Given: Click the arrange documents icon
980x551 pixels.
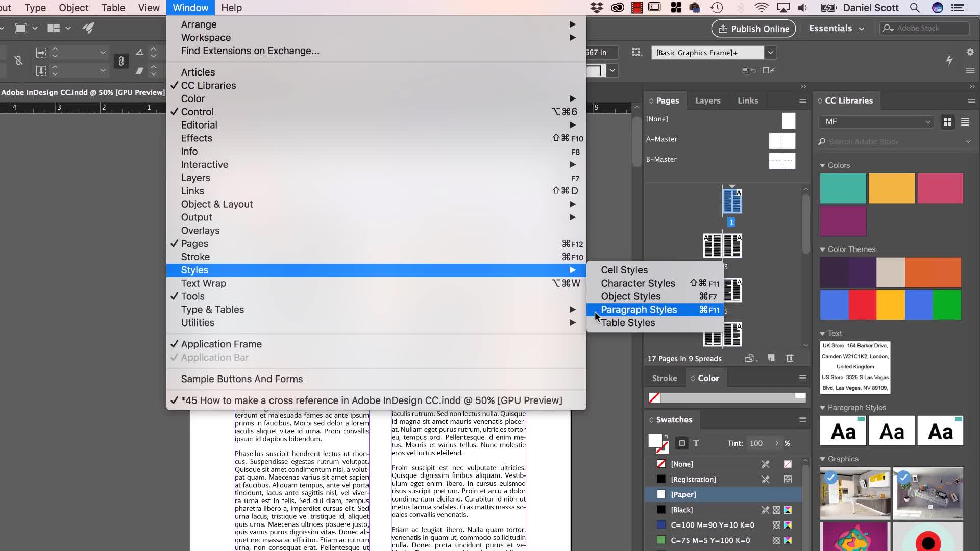Looking at the screenshot, I should (54, 28).
